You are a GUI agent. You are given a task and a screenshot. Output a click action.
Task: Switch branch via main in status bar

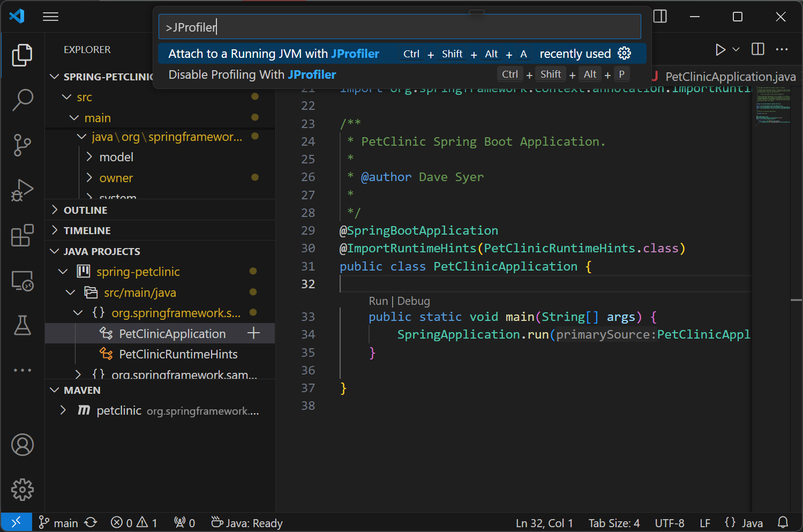click(58, 523)
